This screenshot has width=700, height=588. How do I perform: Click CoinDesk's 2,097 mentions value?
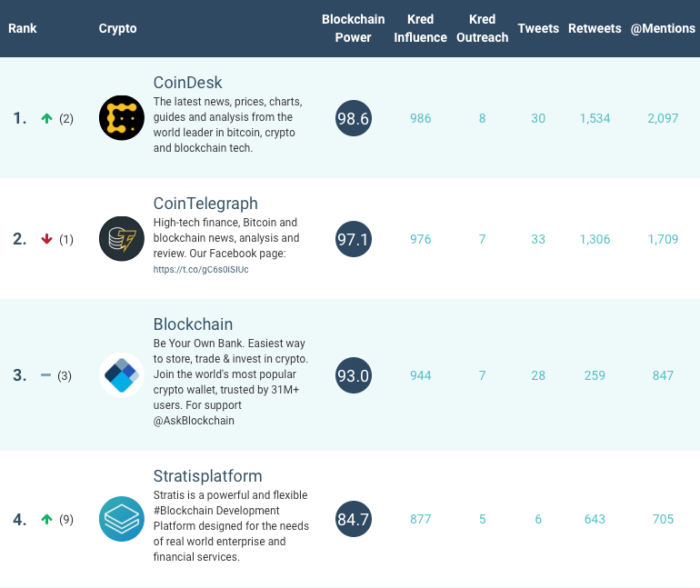[x=663, y=118]
